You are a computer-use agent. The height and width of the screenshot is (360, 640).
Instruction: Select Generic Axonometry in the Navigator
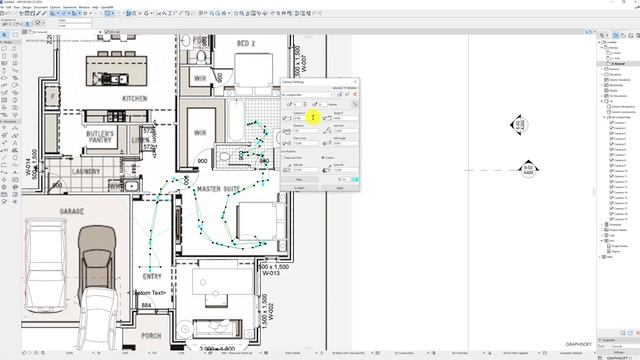coord(624,112)
